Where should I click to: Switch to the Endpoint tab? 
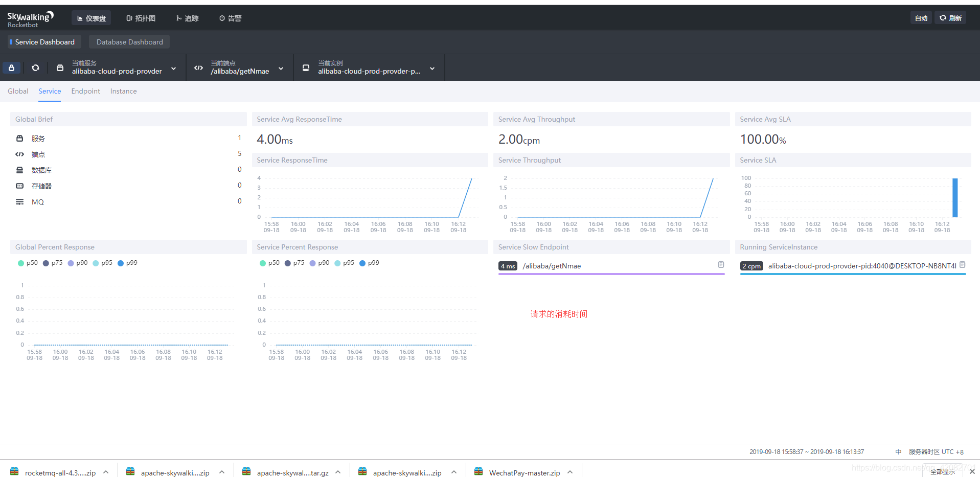coord(85,91)
